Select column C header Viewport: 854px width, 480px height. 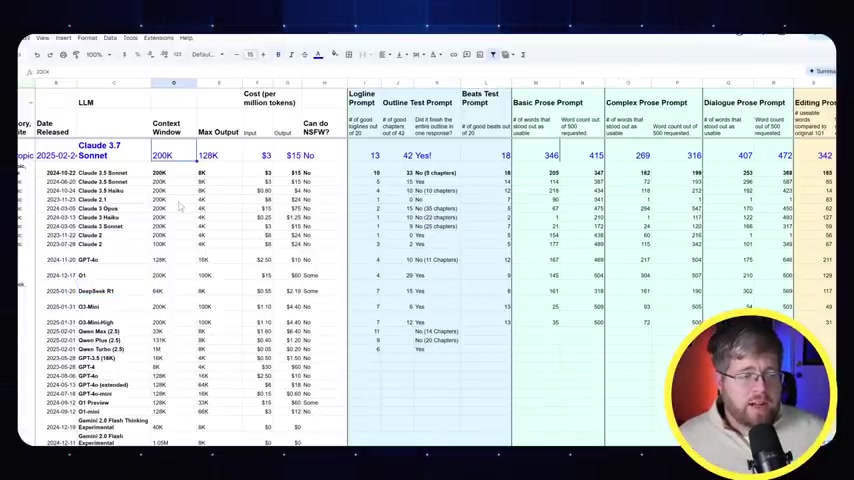[114, 83]
